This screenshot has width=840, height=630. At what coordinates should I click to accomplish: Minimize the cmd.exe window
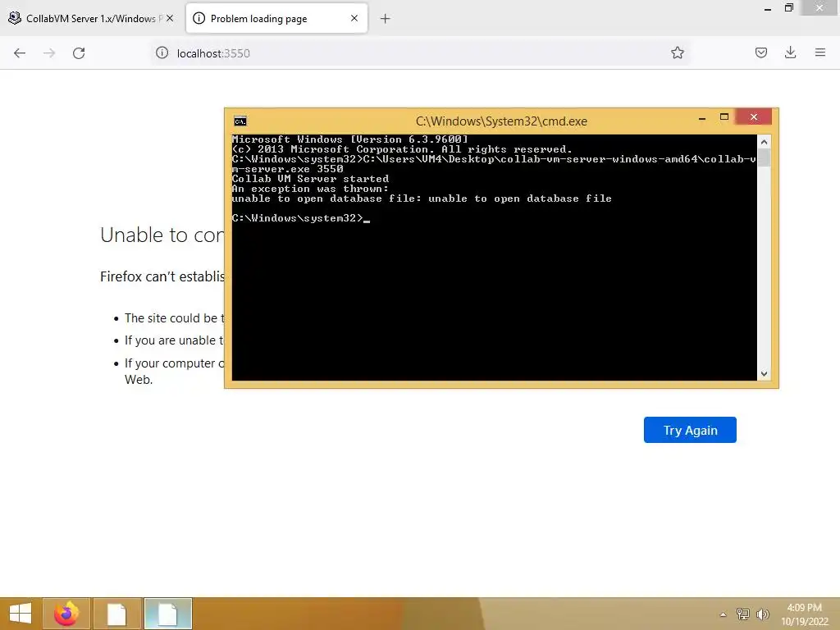point(702,118)
